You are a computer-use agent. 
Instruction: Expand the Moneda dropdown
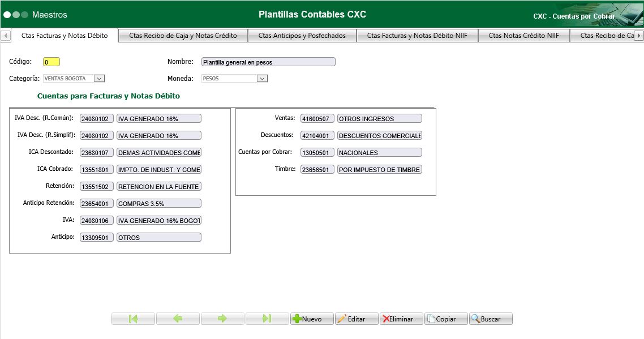pyautogui.click(x=261, y=79)
